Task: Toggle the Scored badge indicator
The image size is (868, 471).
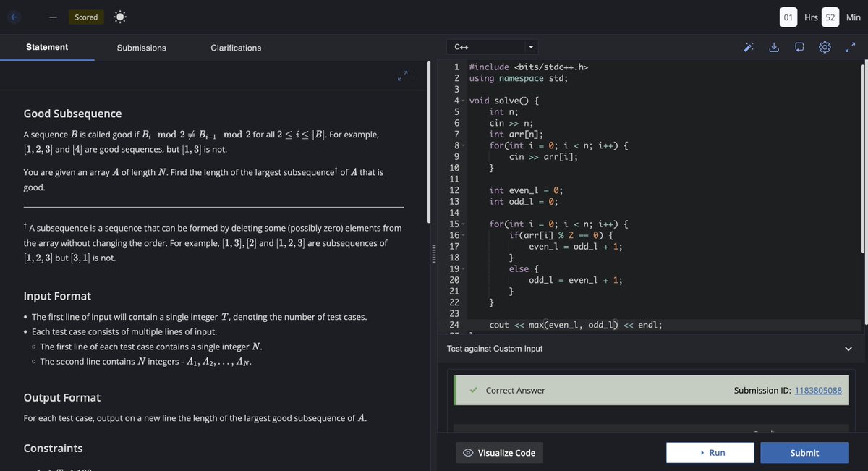Action: [x=86, y=16]
